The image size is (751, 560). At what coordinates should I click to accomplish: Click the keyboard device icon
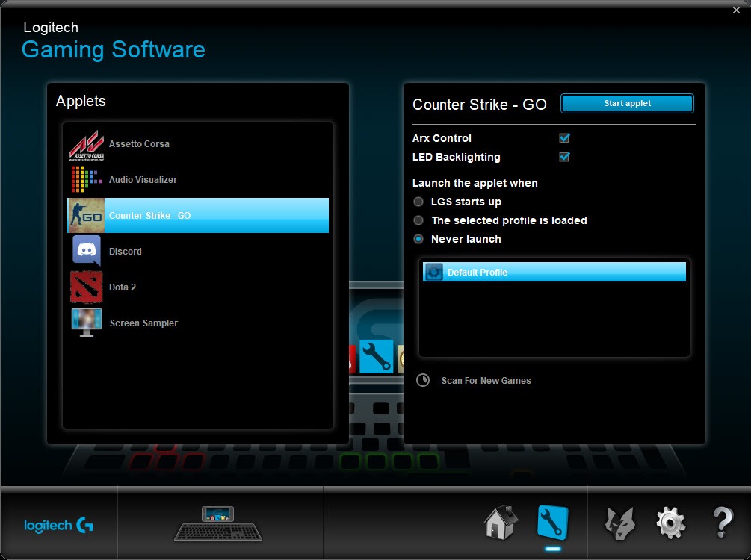218,523
